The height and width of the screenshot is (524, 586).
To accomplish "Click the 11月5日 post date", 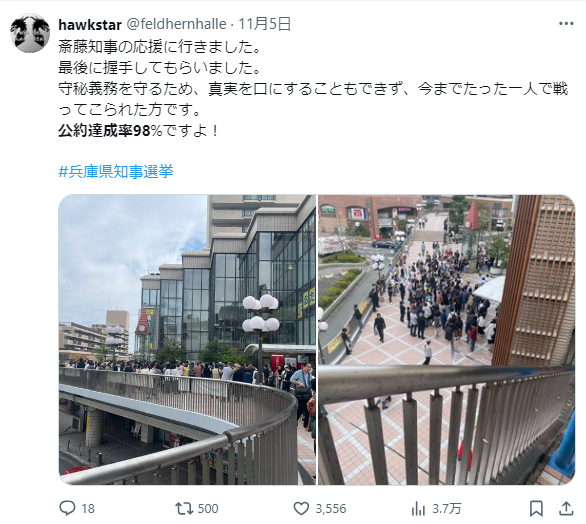I will 265,24.
